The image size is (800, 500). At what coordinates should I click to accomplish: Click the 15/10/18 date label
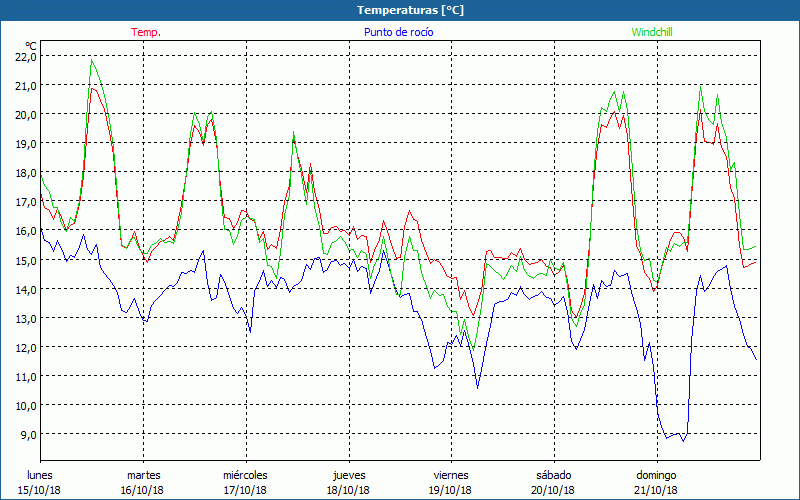[39, 490]
